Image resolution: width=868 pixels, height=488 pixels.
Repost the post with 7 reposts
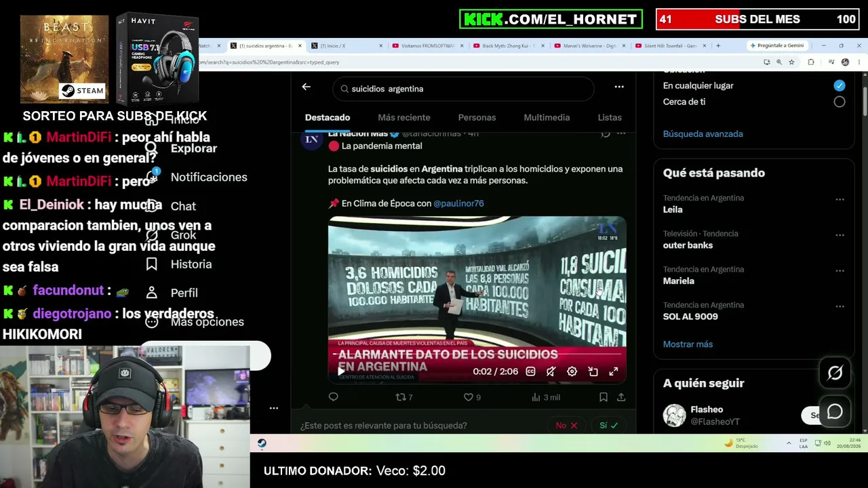[404, 397]
